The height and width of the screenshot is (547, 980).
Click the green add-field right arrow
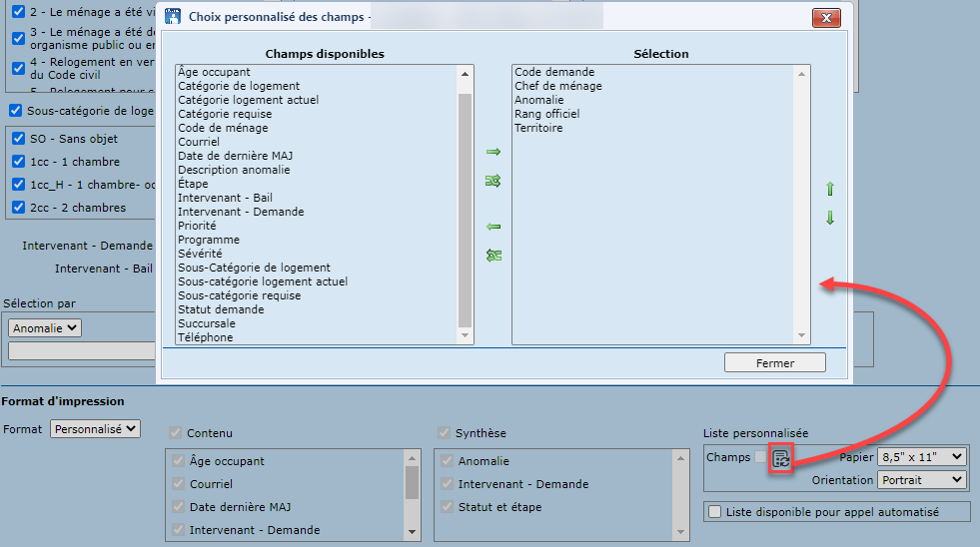click(x=492, y=152)
